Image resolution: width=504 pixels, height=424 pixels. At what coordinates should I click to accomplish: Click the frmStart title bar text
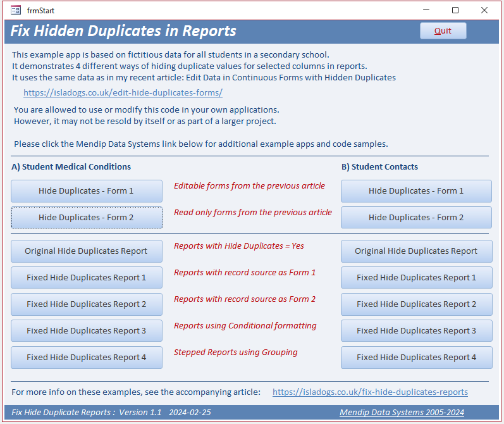[40, 11]
